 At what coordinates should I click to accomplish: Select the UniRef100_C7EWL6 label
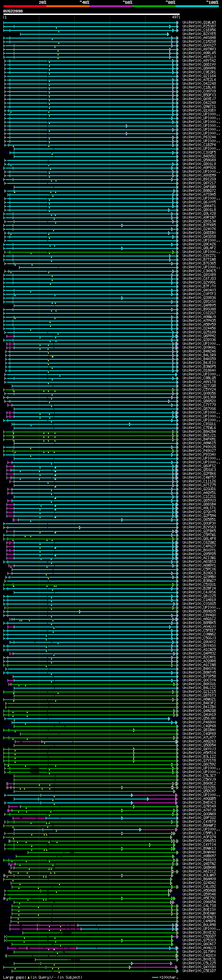click(x=199, y=428)
